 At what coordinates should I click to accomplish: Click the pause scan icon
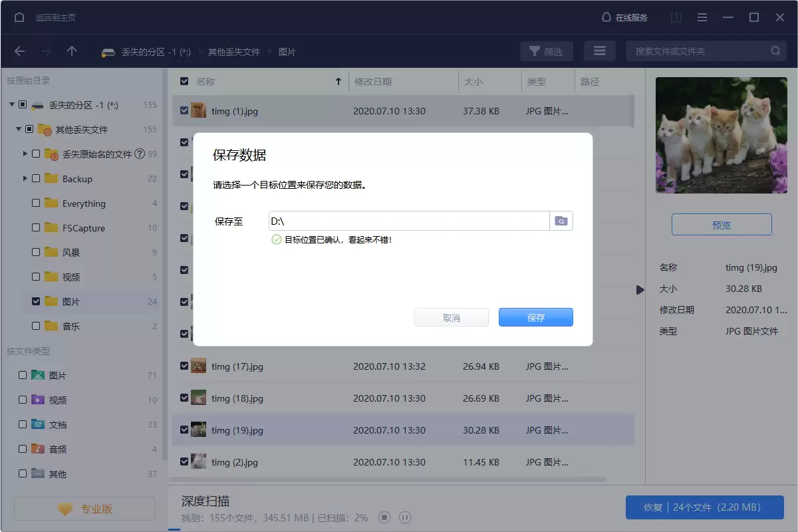coord(405,517)
